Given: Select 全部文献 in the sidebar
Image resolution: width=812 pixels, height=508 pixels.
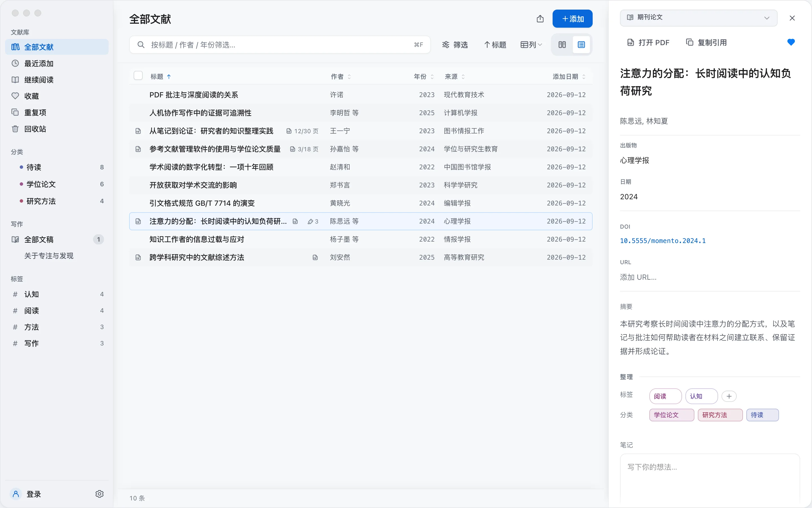Looking at the screenshot, I should point(57,47).
